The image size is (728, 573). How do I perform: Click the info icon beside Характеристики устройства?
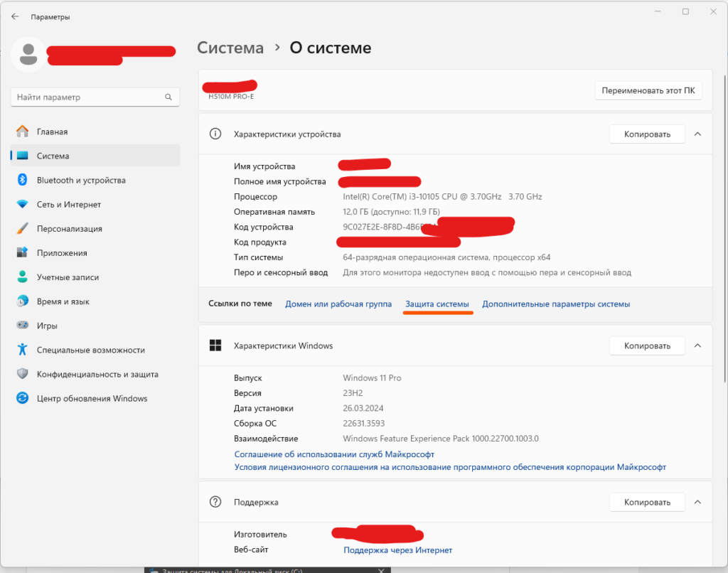pos(215,134)
